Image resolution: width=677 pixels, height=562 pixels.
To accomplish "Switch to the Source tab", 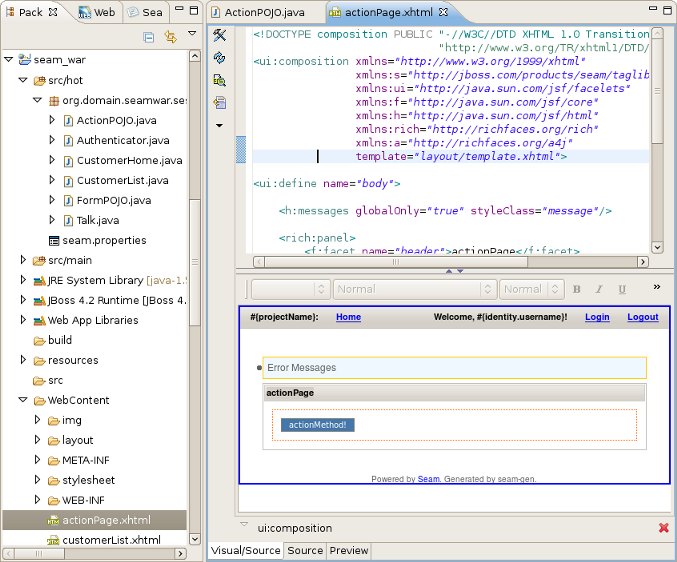I will [305, 550].
